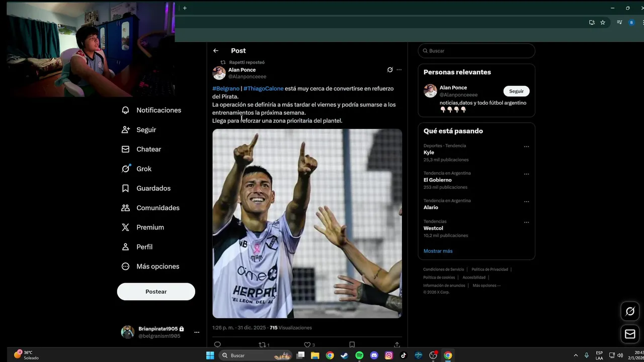
Task: Open the Premium X icon
Action: [126, 227]
